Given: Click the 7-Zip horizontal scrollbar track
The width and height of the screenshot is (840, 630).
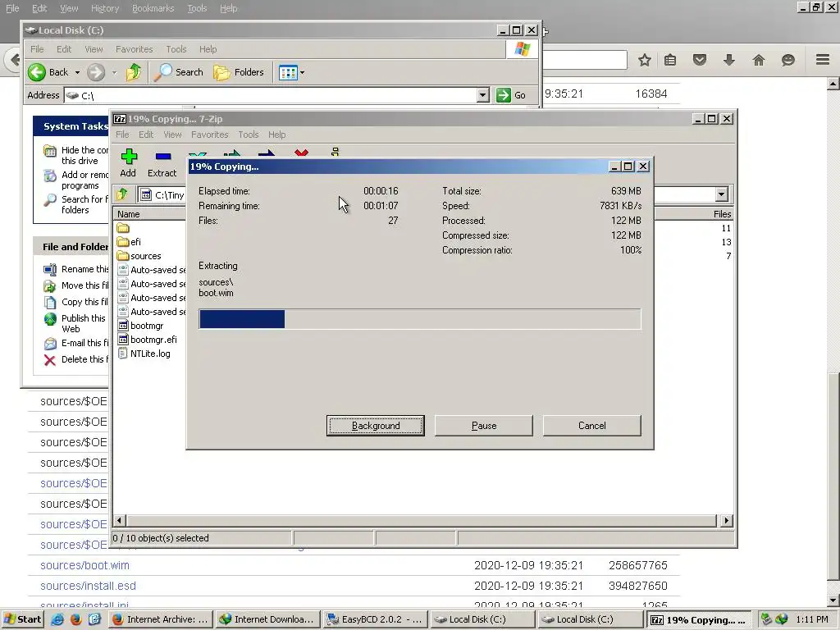Looking at the screenshot, I should [x=421, y=520].
